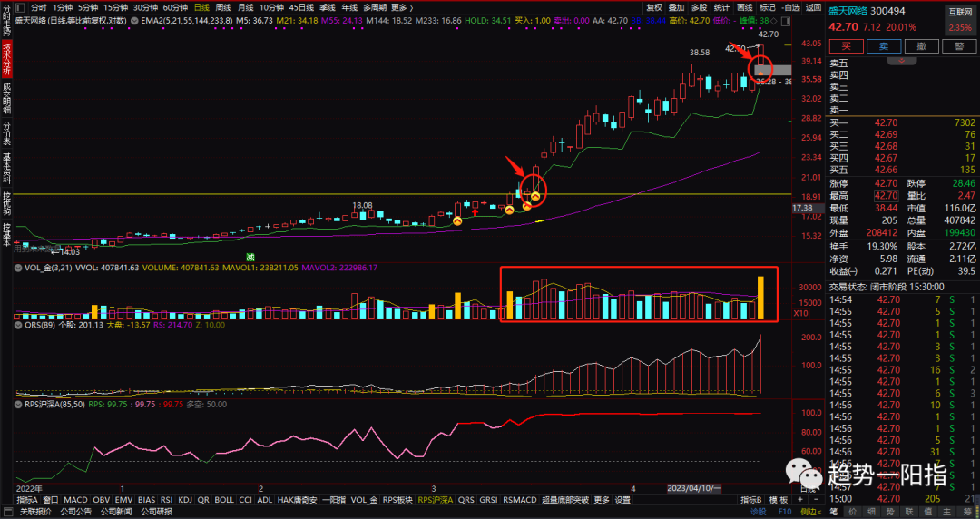Screen dimensions: 980x519
Task: Open the 公司新闻 link
Action: click(x=115, y=512)
